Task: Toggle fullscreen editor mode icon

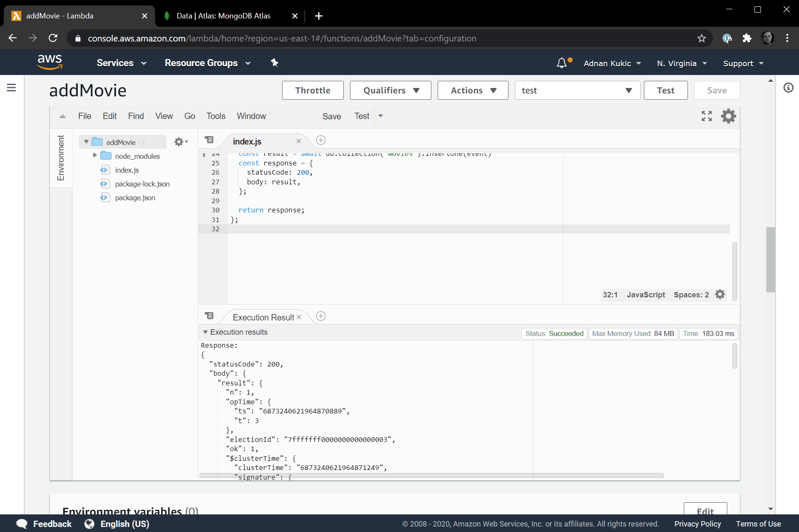Action: pos(707,116)
